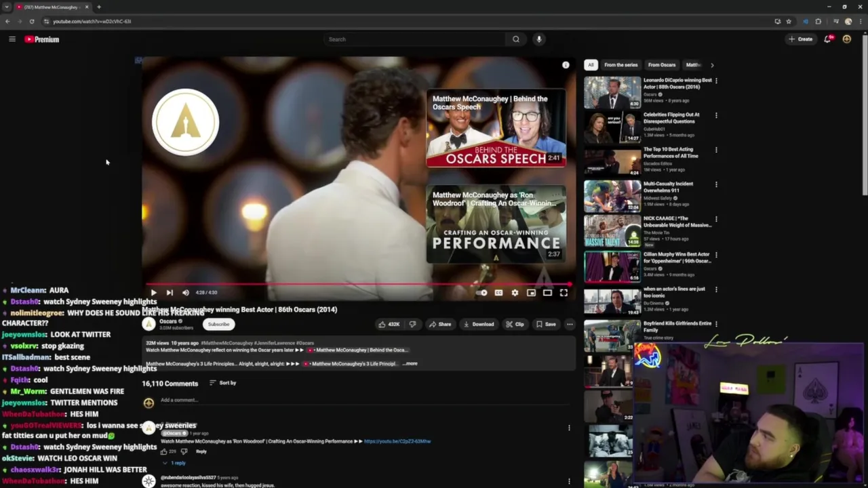868x488 pixels.
Task: Dislike the video
Action: [x=412, y=325]
